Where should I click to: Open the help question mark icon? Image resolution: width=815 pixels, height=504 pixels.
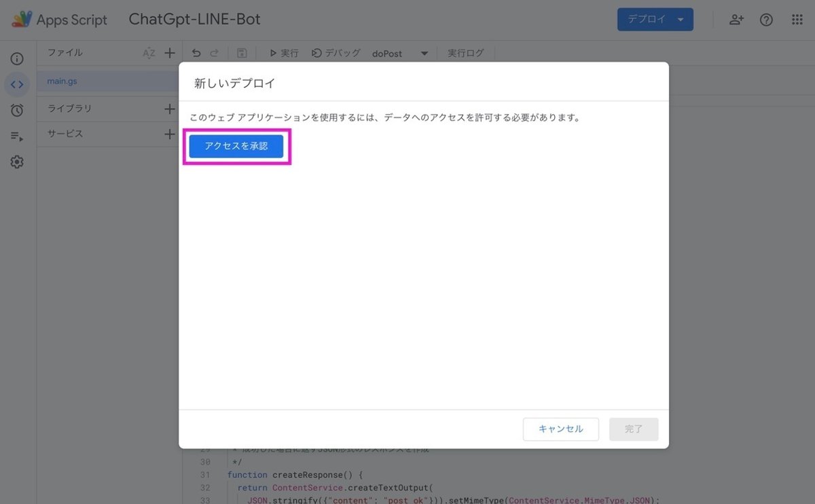pos(766,20)
